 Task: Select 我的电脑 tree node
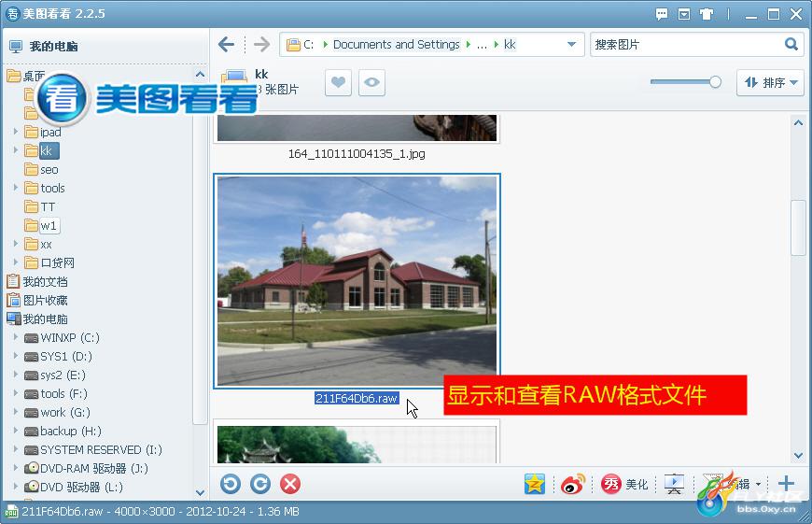point(45,319)
